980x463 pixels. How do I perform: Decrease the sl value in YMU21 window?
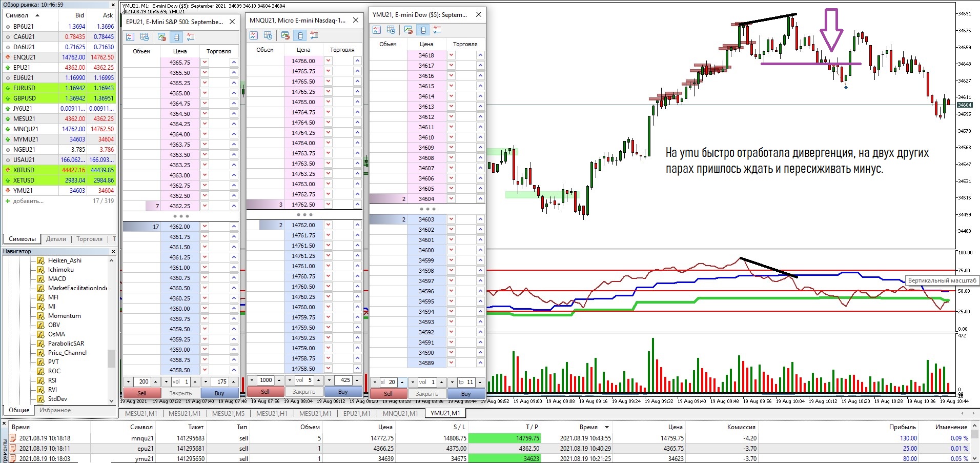point(375,382)
